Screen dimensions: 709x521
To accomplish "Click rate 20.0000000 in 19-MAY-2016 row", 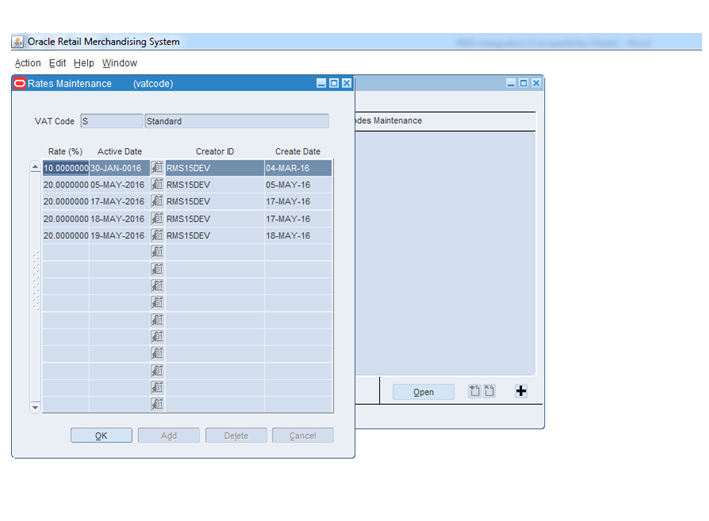I will pos(66,235).
